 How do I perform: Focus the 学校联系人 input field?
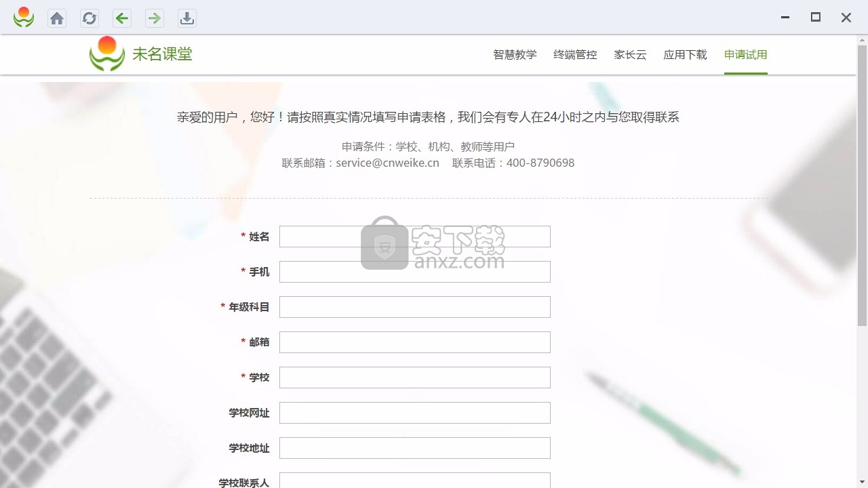[x=415, y=480]
